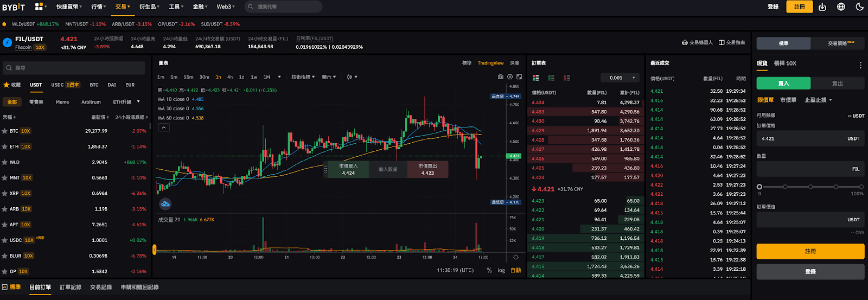Favorite the WLD pair star
The image size is (868, 300).
pos(5,162)
